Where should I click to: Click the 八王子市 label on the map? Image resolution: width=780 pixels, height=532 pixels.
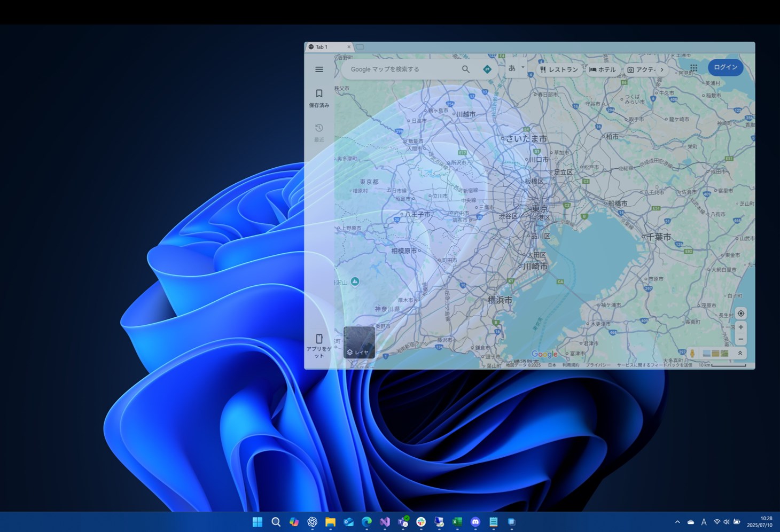pyautogui.click(x=417, y=214)
